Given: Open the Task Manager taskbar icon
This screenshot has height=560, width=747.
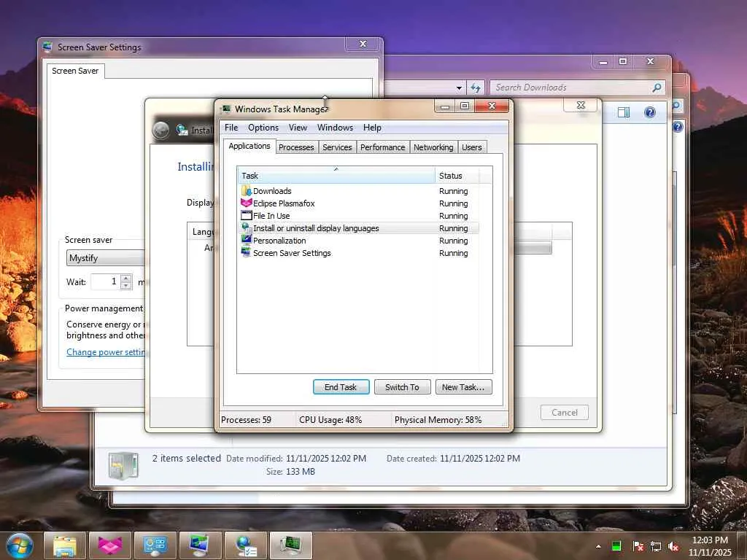Looking at the screenshot, I should click(x=291, y=545).
